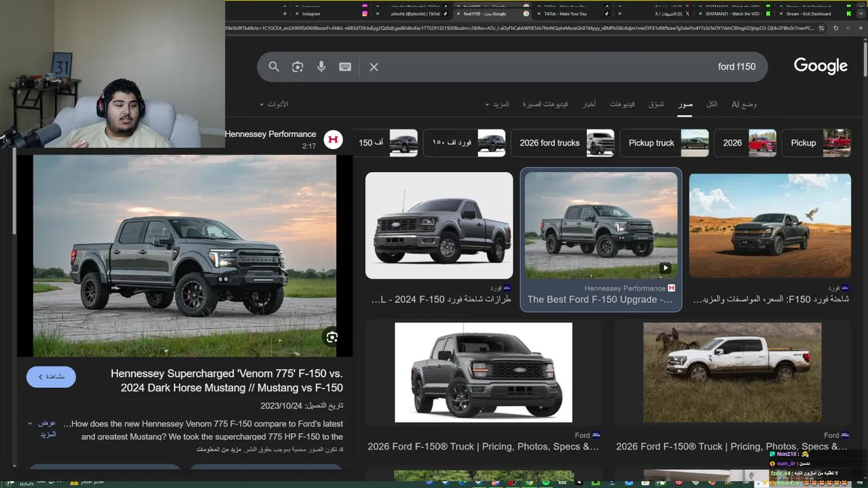Select the فيديوهات videos tab
Screen dimensions: 868x488
[622, 104]
